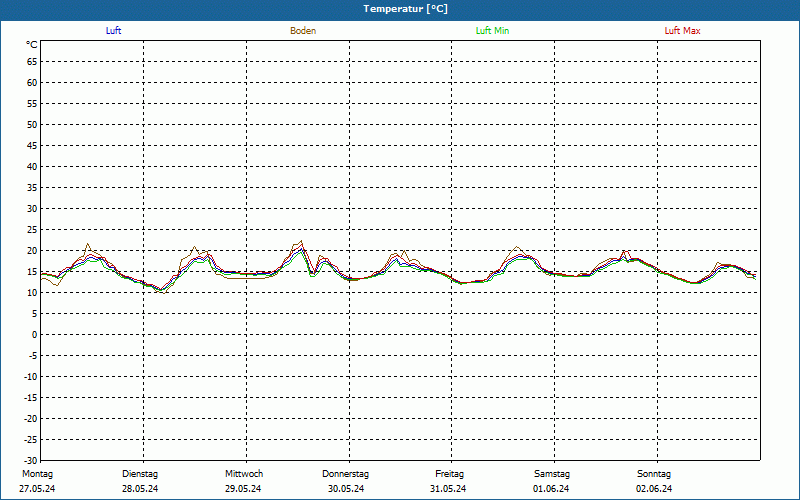
Task: Click the date 30.05.24
Action: click(x=346, y=489)
